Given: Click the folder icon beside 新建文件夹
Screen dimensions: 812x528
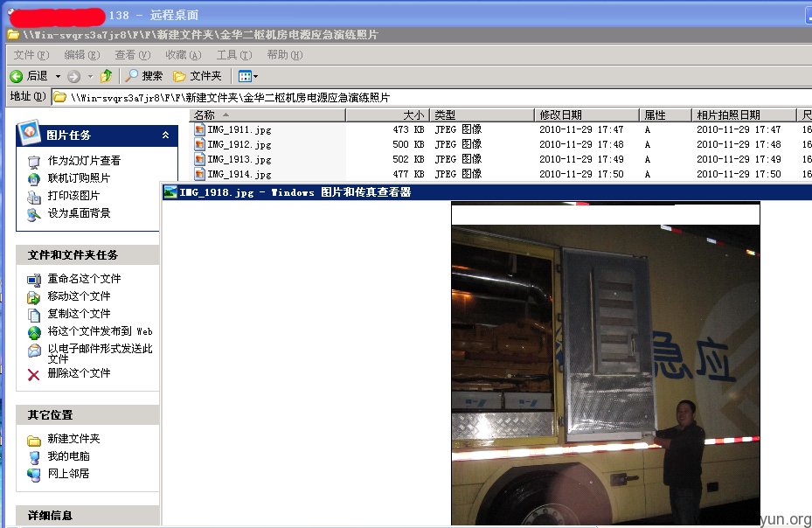Looking at the screenshot, I should point(34,441).
